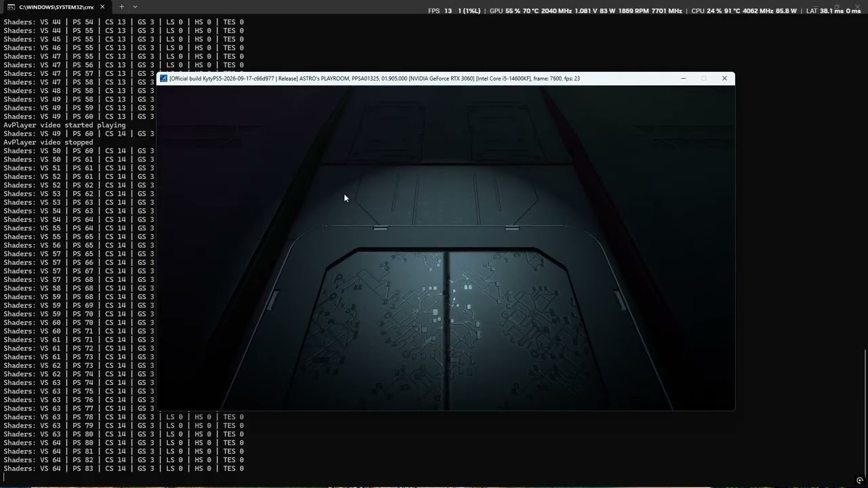
Task: Maximize the ASTRO's PLAYROOM emulator window
Action: coord(704,79)
